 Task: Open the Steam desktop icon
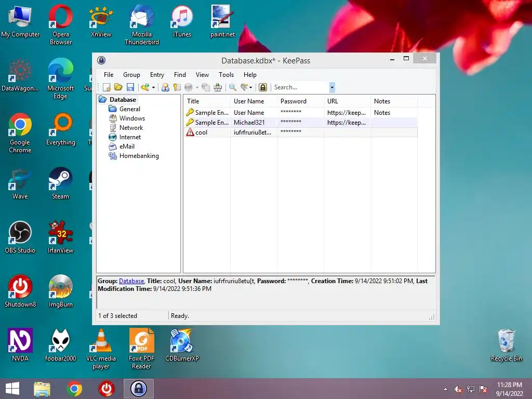[x=60, y=183]
